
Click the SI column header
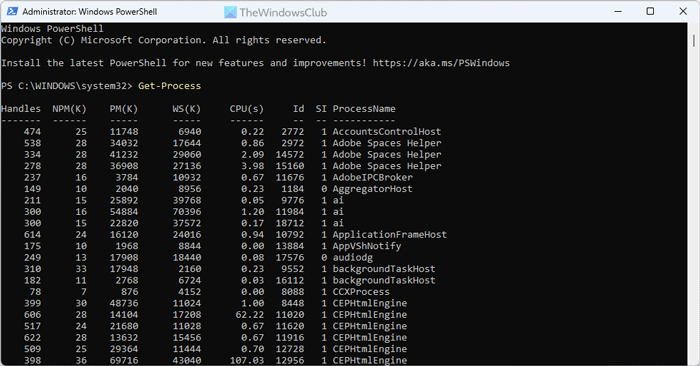point(321,108)
